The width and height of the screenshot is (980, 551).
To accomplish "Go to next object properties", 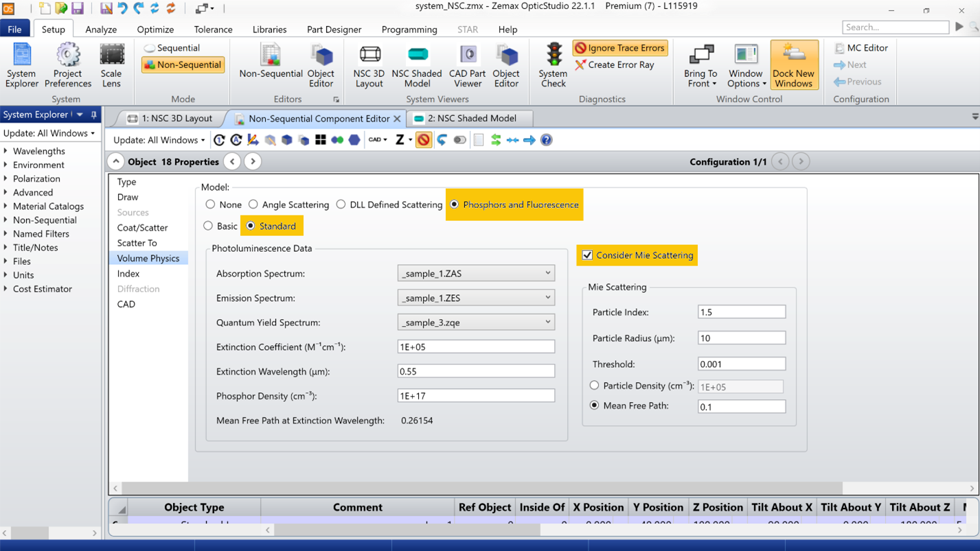I will [x=253, y=162].
